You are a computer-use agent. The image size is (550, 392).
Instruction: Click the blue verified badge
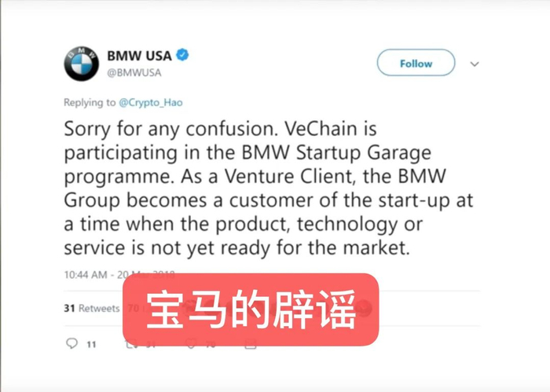pyautogui.click(x=182, y=55)
